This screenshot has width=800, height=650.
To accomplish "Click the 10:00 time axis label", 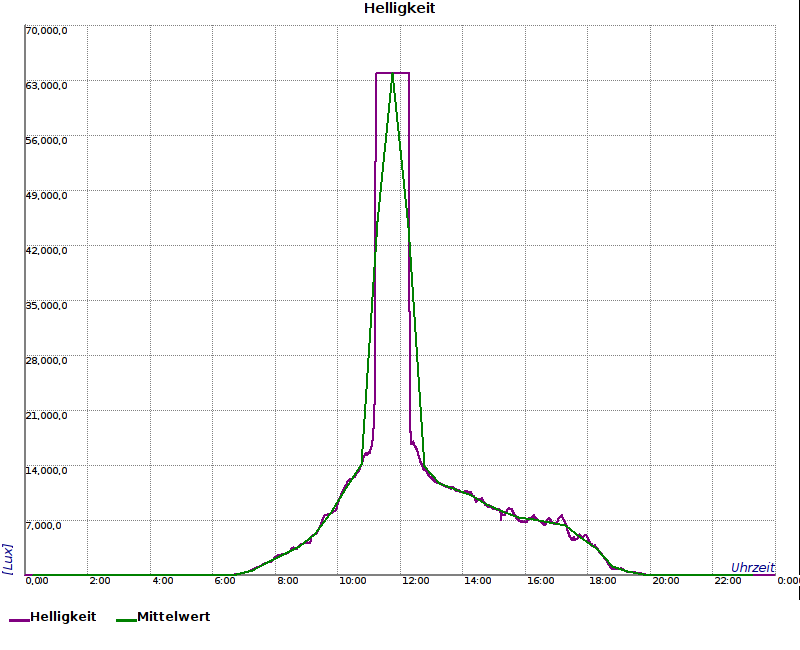I will coord(353,581).
